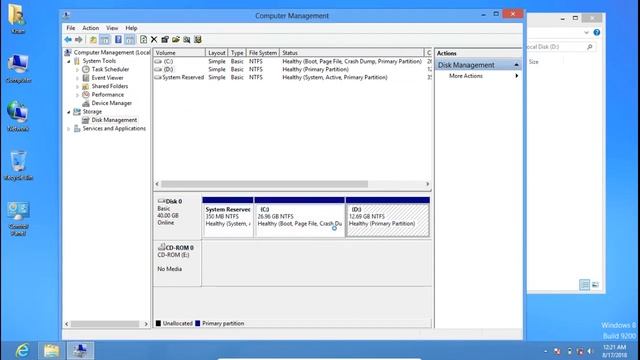
Task: Open the Recycle Bin desktop icon
Action: coord(18,165)
